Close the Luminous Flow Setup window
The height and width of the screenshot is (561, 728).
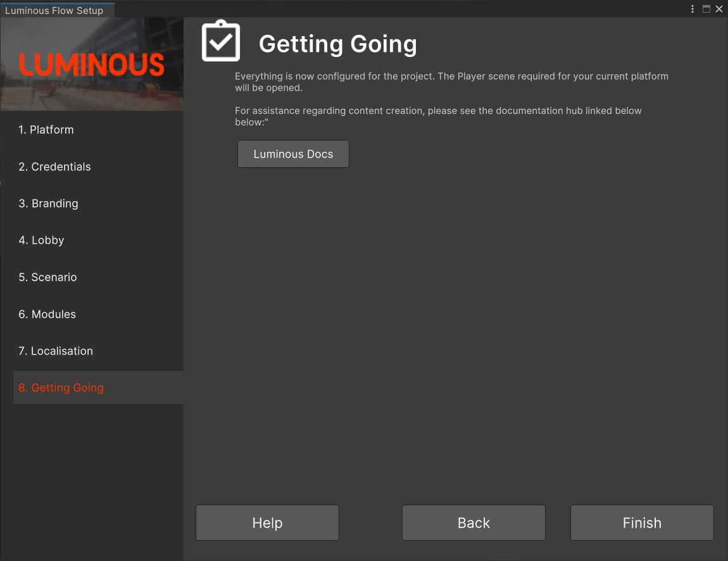[719, 9]
